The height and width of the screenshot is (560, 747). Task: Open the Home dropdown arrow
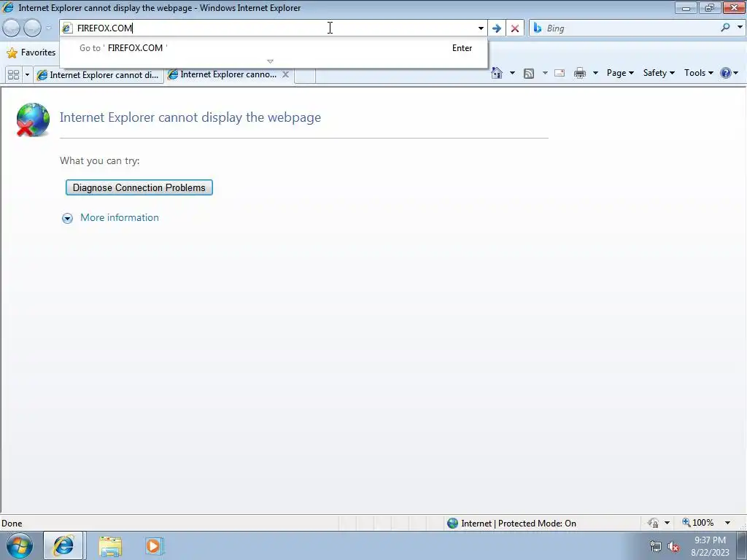512,73
